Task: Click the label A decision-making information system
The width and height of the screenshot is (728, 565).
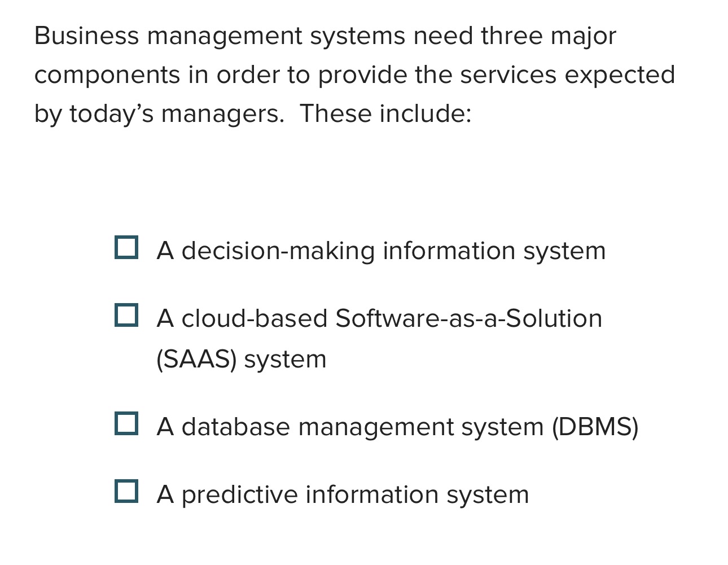Action: click(381, 250)
